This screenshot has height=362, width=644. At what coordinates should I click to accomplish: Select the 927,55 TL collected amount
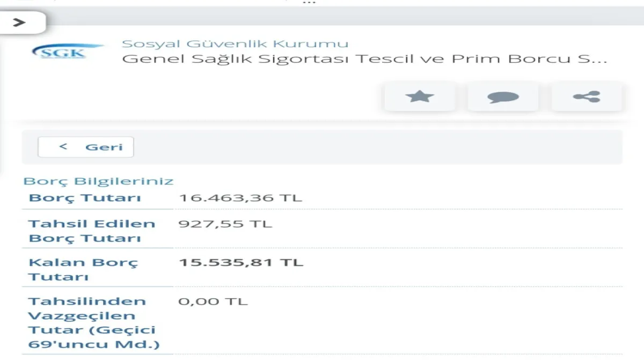(x=225, y=224)
